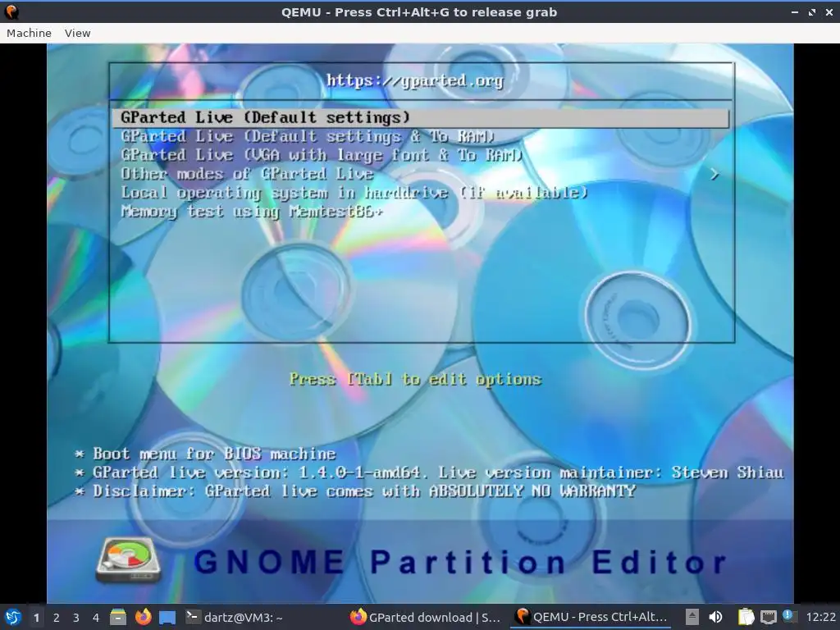Switch to workspace 4
840x630 pixels.
tap(96, 618)
